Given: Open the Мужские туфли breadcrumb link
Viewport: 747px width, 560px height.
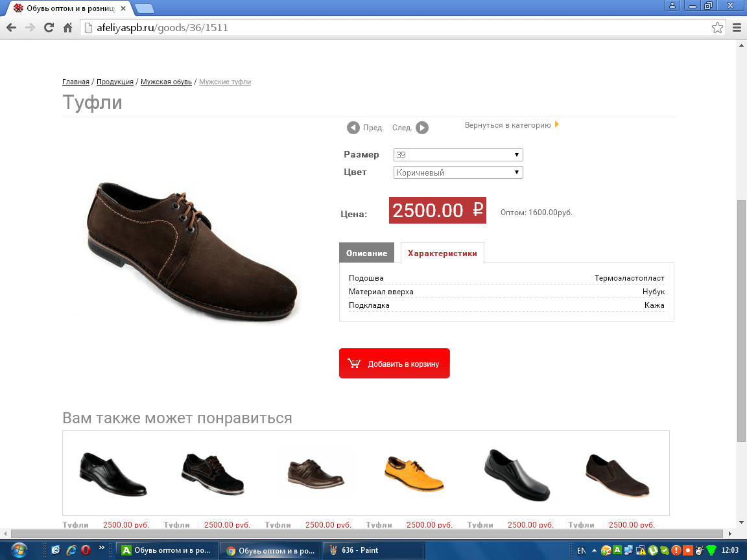Looking at the screenshot, I should 225,82.
